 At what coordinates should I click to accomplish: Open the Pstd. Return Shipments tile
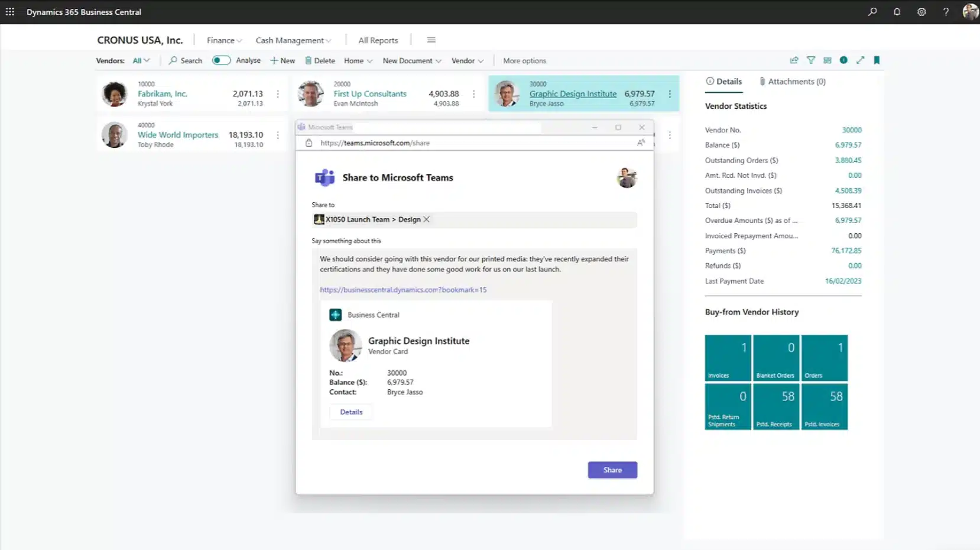tap(728, 407)
